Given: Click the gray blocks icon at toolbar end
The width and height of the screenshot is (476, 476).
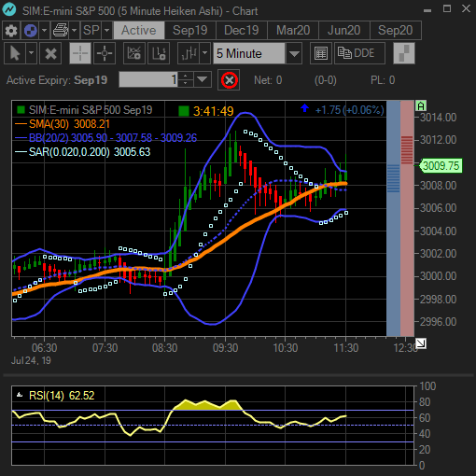Looking at the screenshot, I should pyautogui.click(x=404, y=53).
